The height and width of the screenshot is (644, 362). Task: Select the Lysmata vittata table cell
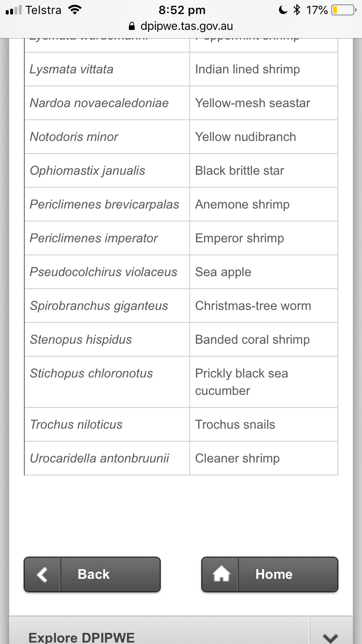coord(107,69)
